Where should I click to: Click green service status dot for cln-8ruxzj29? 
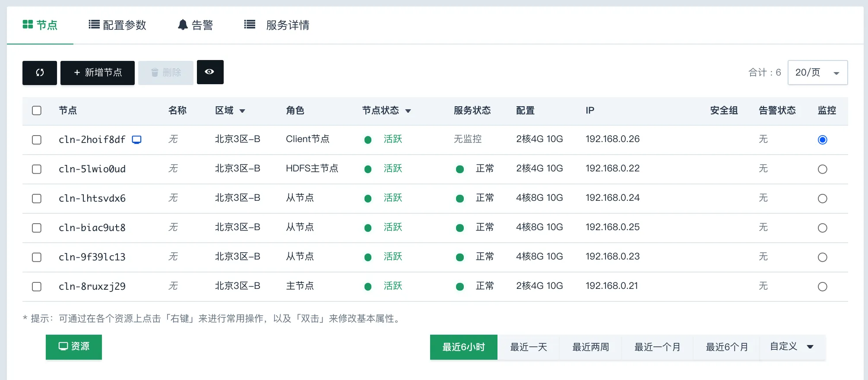460,286
